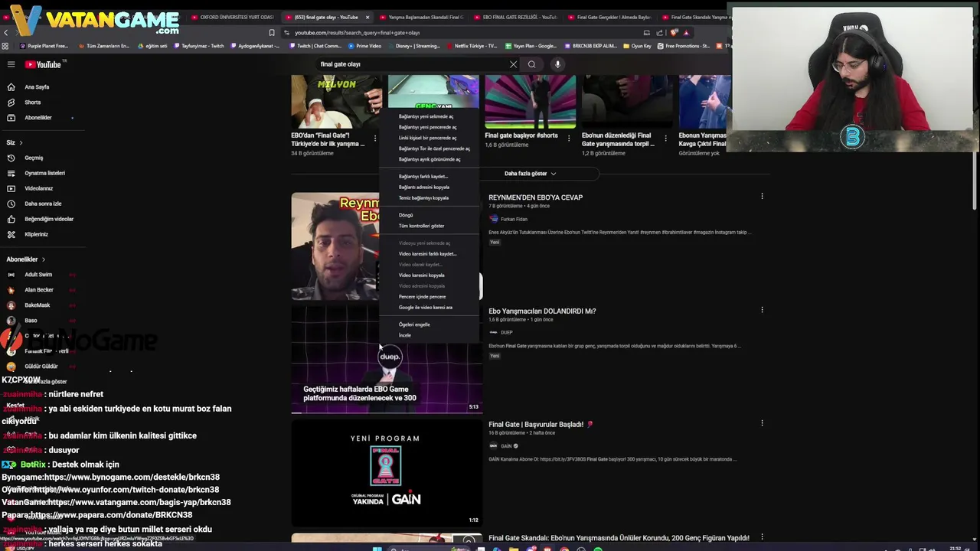Screen dimensions: 980x551
Task: Open REYNMEN'DEN EBO'YA CEVAP video title
Action: coord(535,197)
